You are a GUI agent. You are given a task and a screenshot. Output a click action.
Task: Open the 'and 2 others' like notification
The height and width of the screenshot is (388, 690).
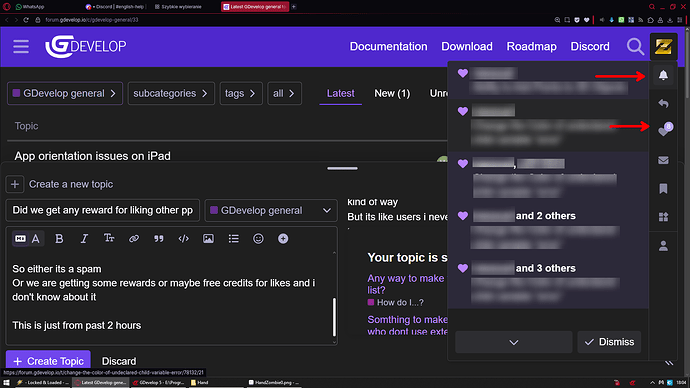(547, 231)
